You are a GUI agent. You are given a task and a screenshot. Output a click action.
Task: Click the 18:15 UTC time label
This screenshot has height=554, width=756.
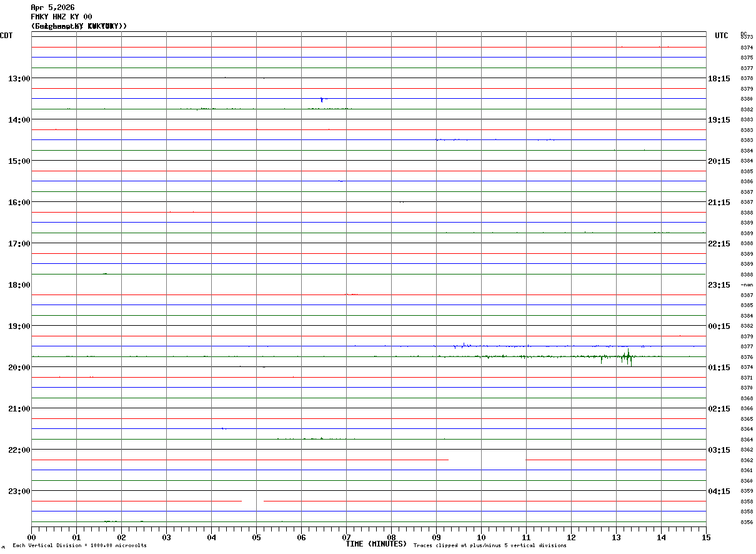(719, 78)
